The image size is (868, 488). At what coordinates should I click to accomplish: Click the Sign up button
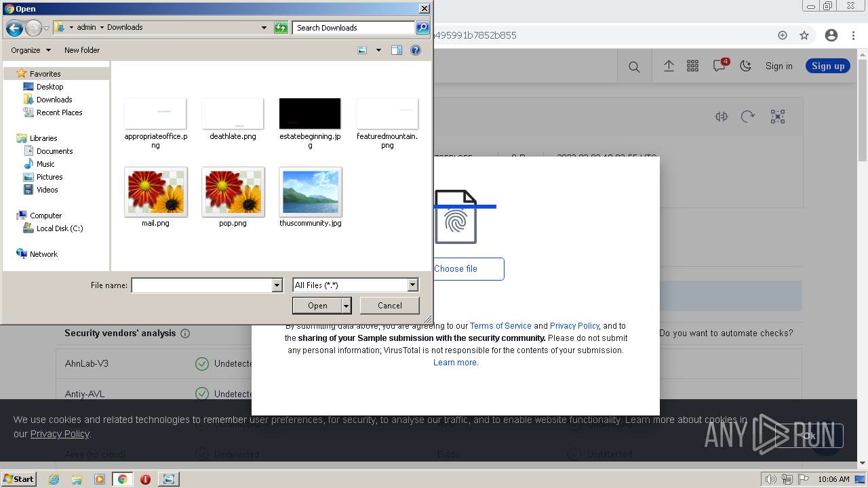(x=828, y=66)
